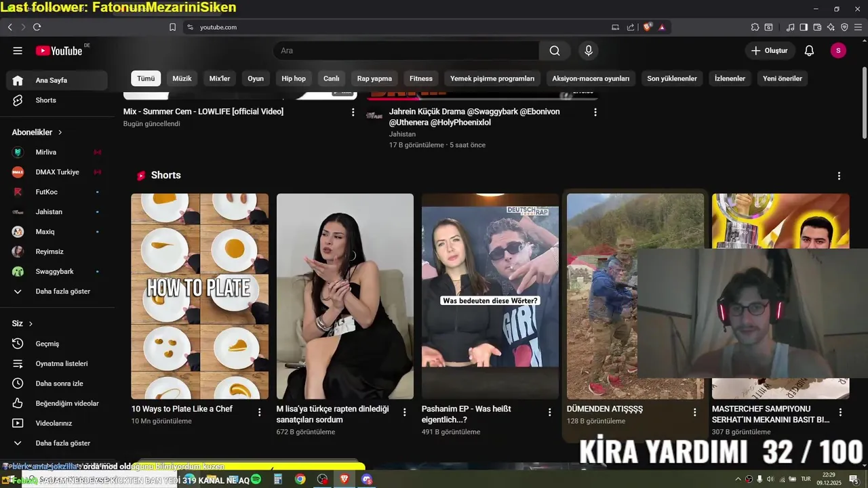Image resolution: width=868 pixels, height=488 pixels.
Task: Open options for Summer Cem LOWLIFE mix
Action: tap(353, 113)
